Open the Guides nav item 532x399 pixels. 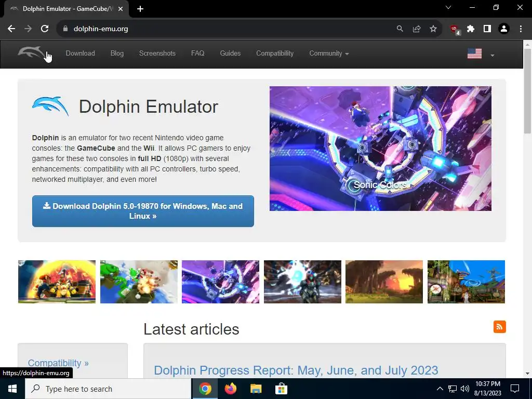(230, 54)
